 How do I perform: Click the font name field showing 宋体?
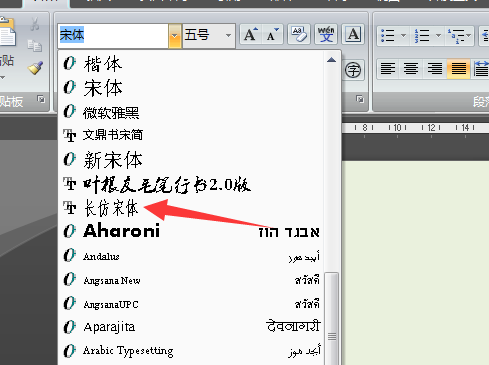[113, 35]
